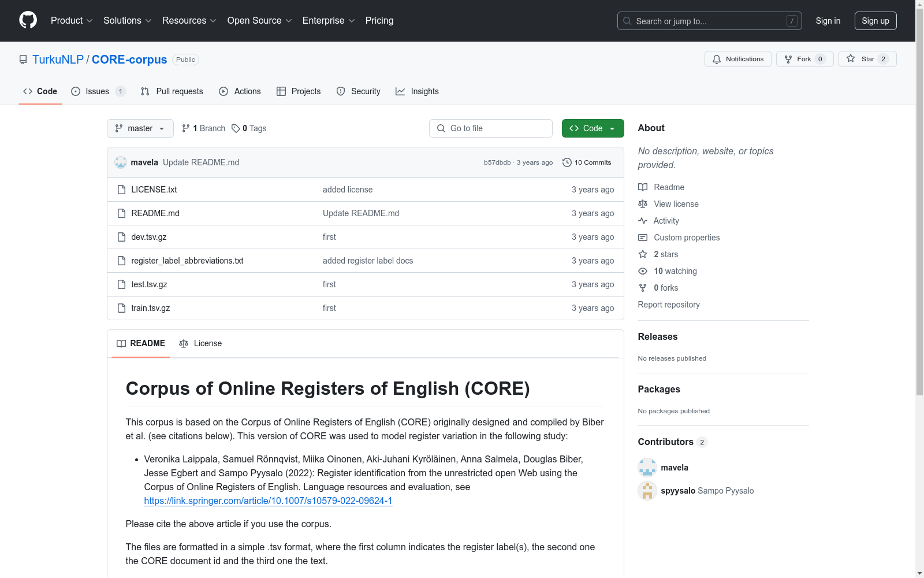Open the 'added register label docs' commit message

click(x=368, y=261)
